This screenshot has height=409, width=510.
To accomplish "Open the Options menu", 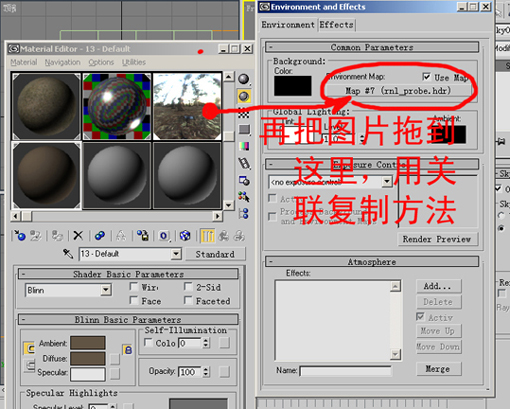I will [x=101, y=62].
